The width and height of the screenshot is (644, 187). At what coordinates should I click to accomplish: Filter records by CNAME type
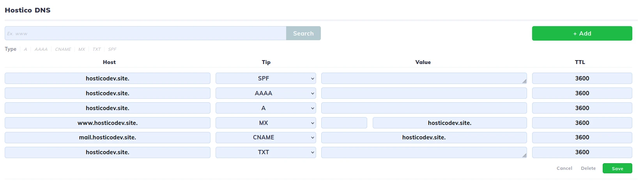click(x=63, y=50)
